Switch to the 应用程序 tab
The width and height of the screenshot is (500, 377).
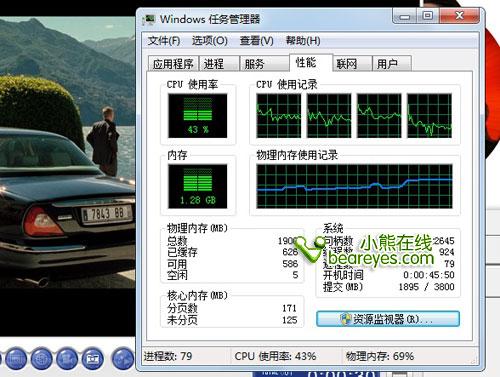tap(173, 63)
